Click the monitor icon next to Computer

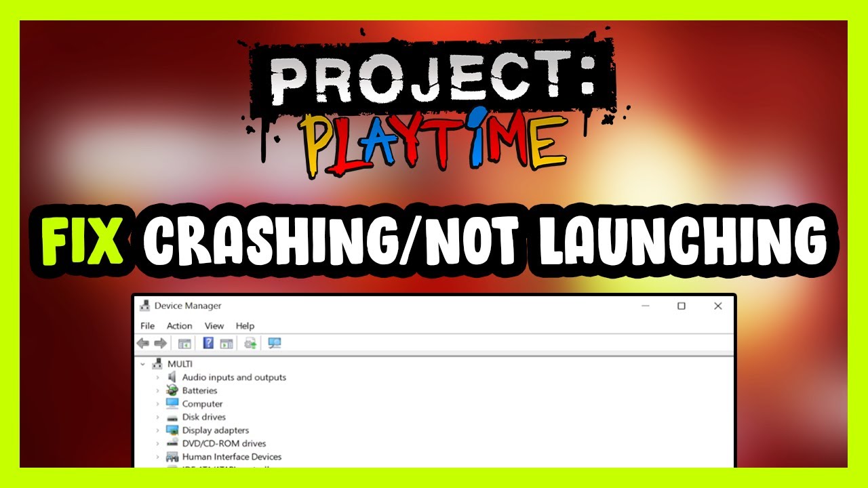coord(172,403)
